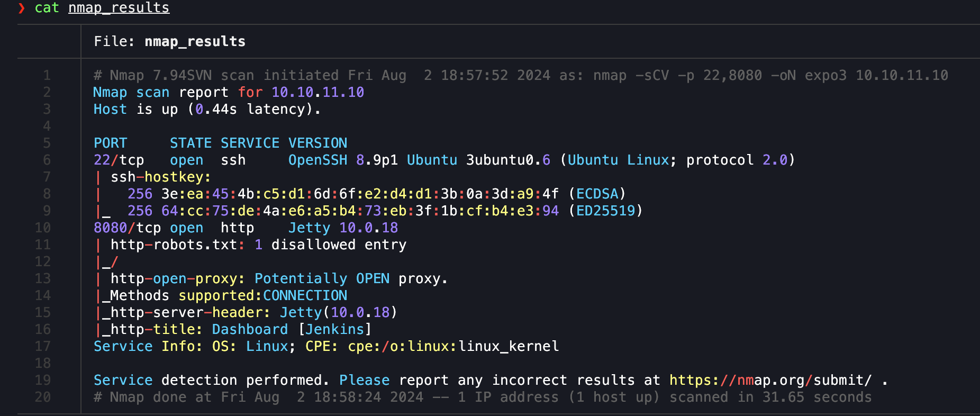Click the IP address in the scan report line
Screen dimensions: 980x416
coord(317,93)
